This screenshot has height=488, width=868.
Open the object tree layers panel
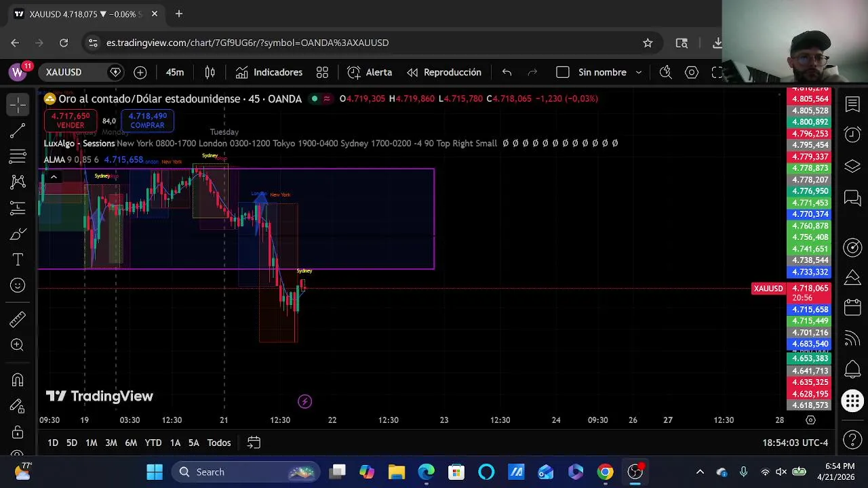852,166
